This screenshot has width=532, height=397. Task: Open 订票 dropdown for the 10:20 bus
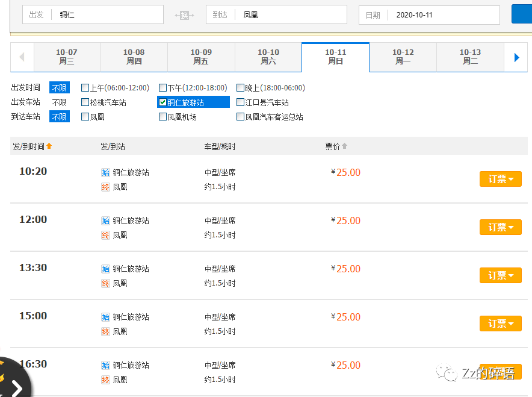click(500, 179)
